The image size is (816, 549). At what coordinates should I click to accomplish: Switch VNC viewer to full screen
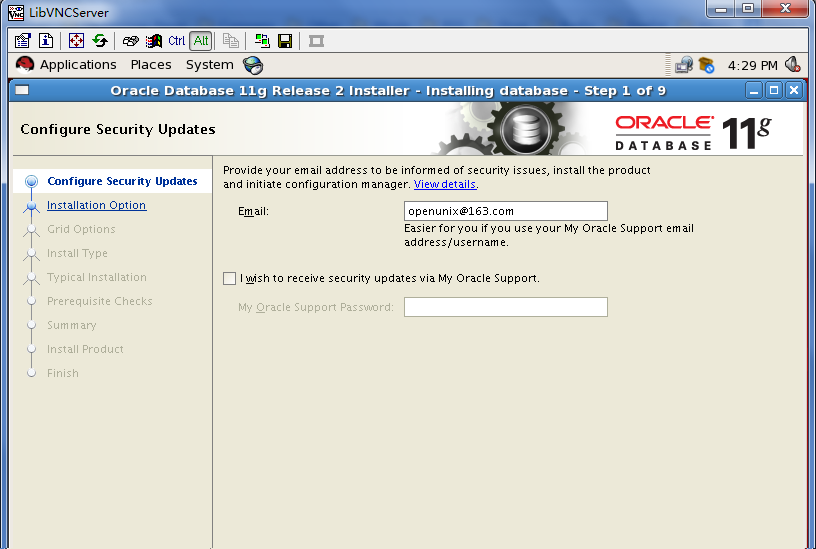point(76,41)
